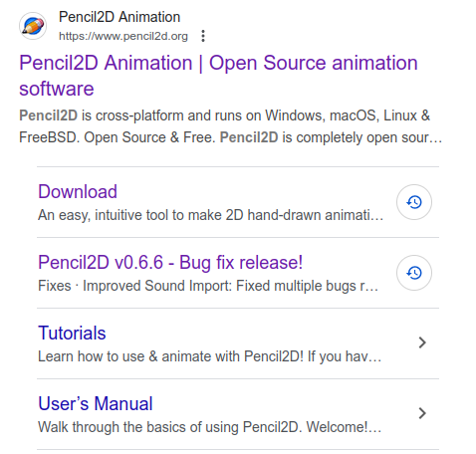Open the Tutorials sitelink
The width and height of the screenshot is (476, 454).
[x=72, y=333]
